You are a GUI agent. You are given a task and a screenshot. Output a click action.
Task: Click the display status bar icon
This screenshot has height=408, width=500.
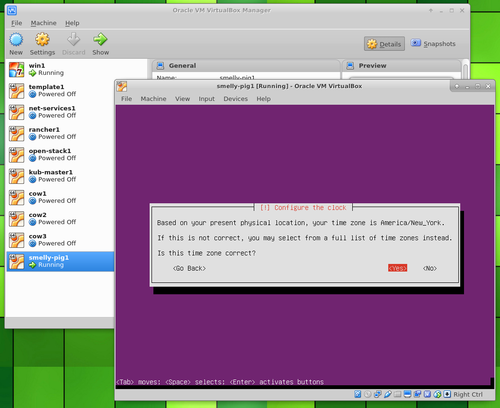[407, 394]
